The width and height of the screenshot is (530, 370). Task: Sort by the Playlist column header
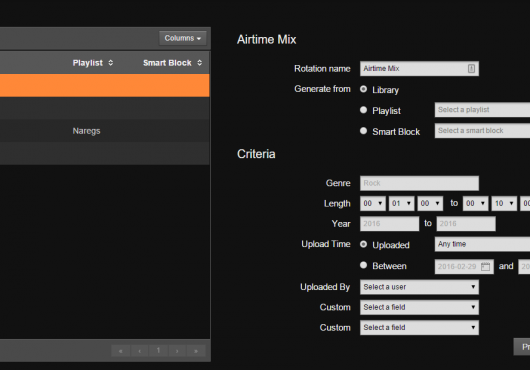click(93, 63)
